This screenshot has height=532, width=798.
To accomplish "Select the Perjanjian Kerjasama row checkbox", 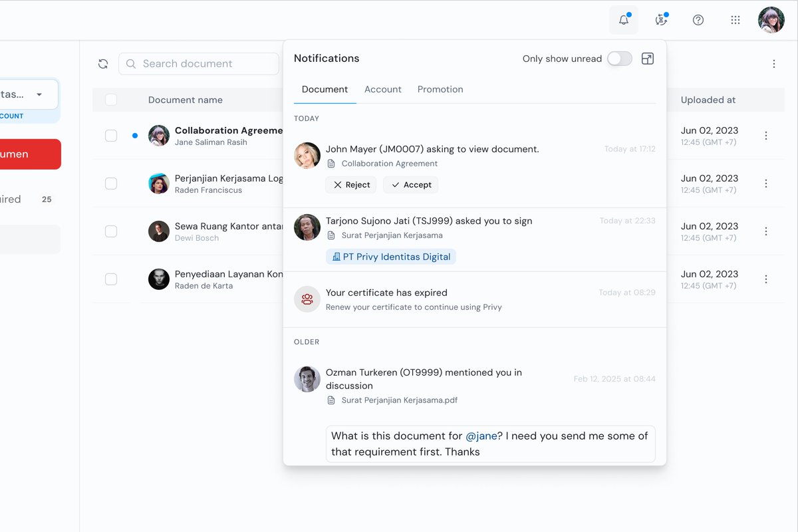I will 111,184.
